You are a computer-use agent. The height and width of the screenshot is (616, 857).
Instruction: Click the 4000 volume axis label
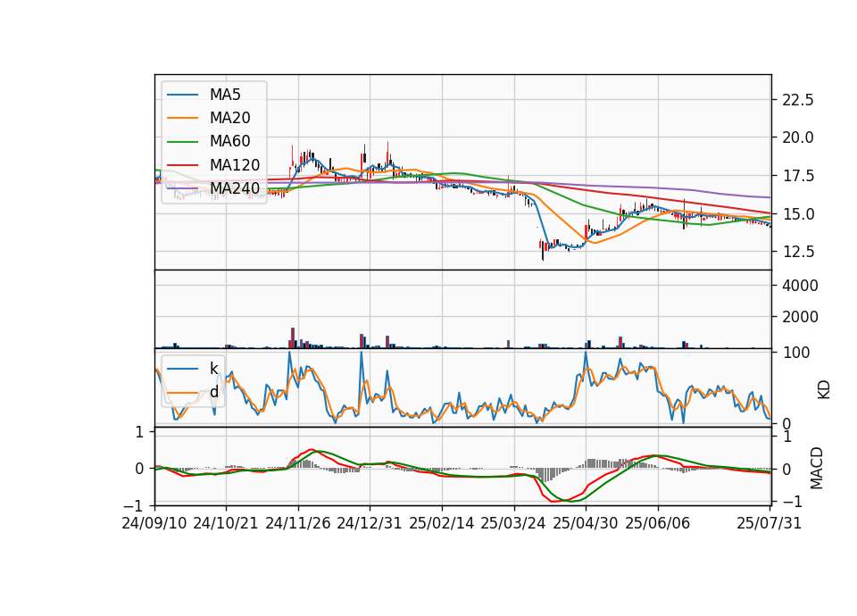click(800, 286)
